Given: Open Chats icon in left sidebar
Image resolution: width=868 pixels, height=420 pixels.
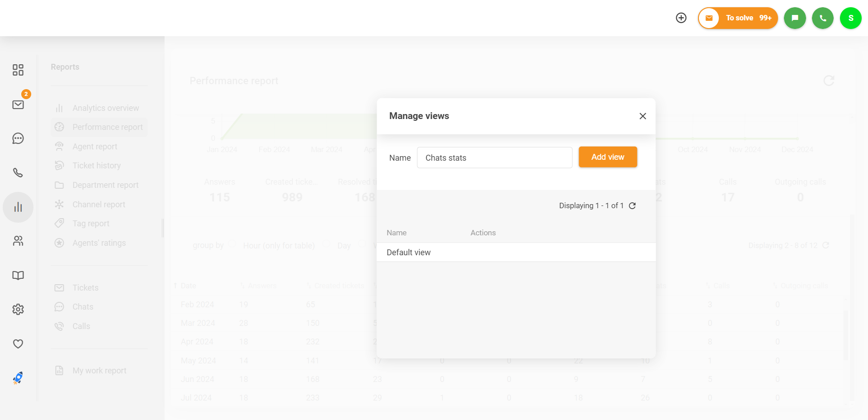Looking at the screenshot, I should point(18,138).
